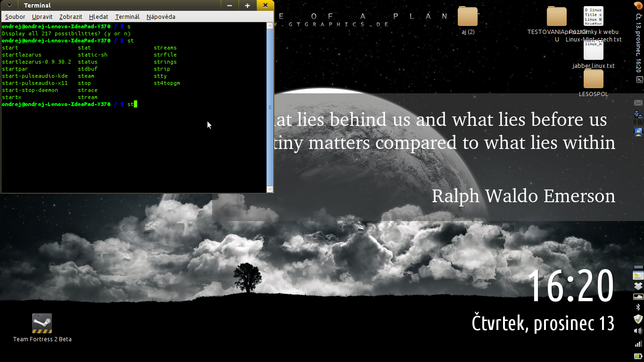Open the Zobrazit menu in Terminal
644x362 pixels.
point(71,16)
